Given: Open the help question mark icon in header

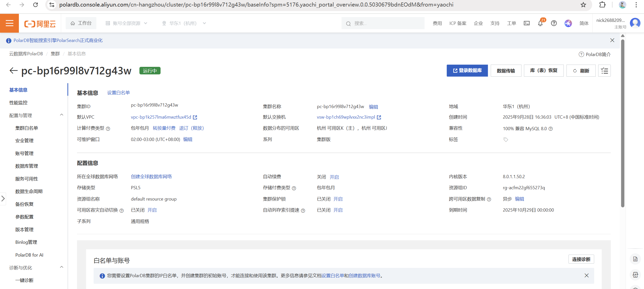Looking at the screenshot, I should point(554,23).
